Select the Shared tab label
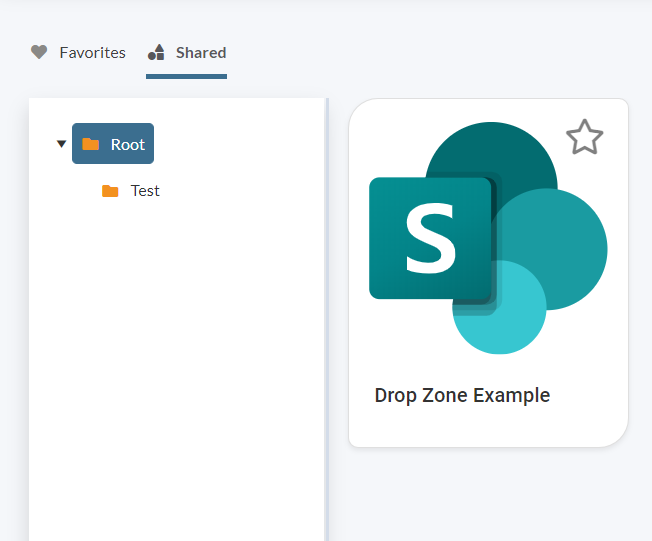Viewport: 652px width, 541px height. click(201, 52)
